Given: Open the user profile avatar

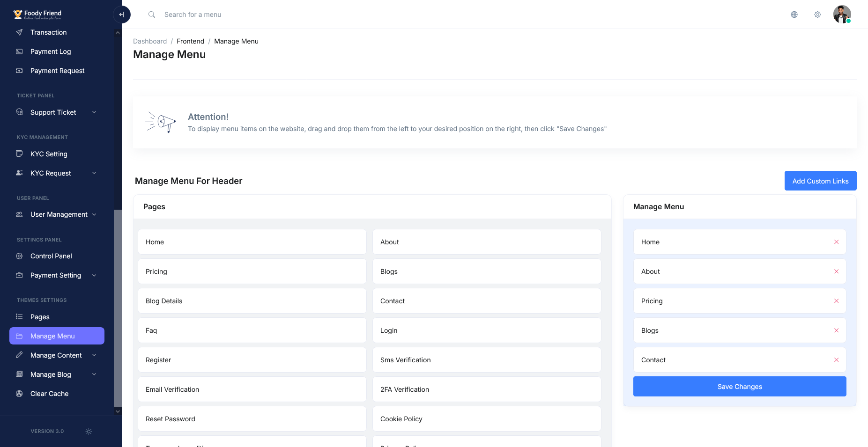Looking at the screenshot, I should (x=842, y=15).
